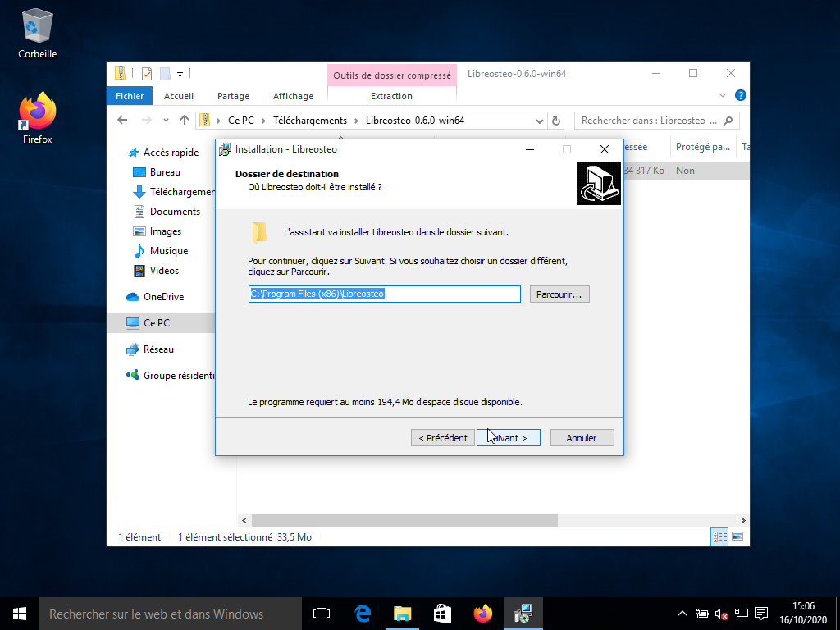Cancel installation with Annuler button
Viewport: 840px width, 630px height.
click(582, 438)
